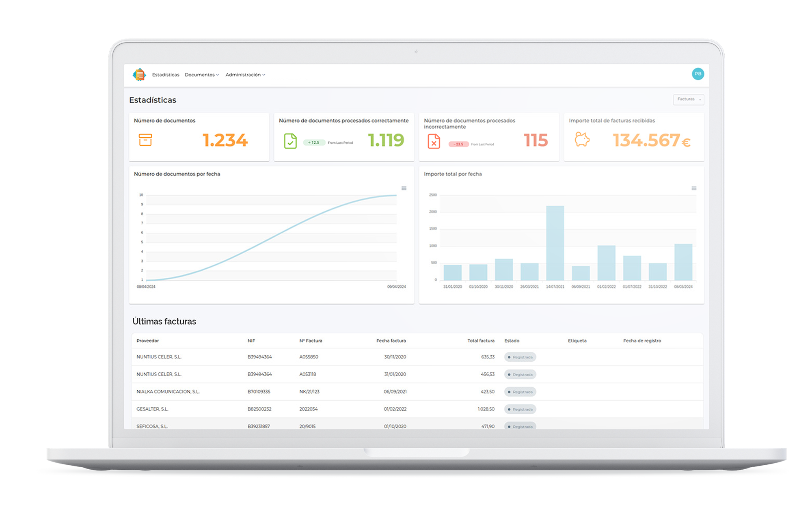
Task: Click the app logo icon in the navbar
Action: coord(139,75)
